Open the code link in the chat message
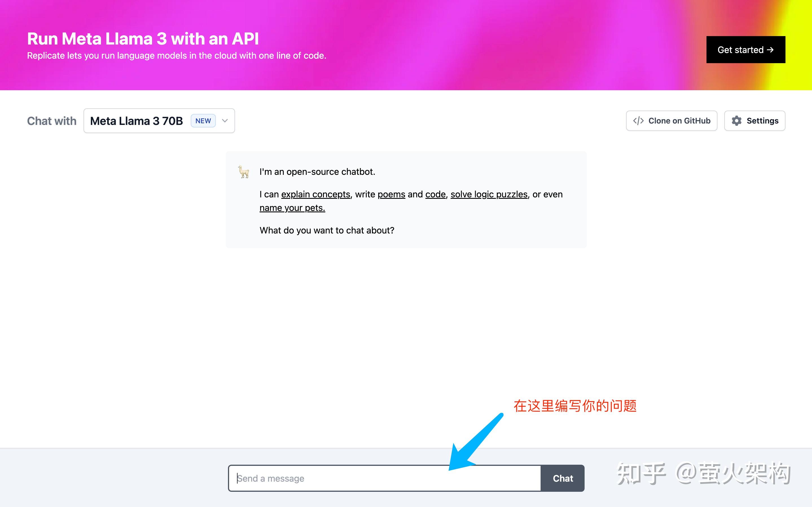Image resolution: width=812 pixels, height=507 pixels. click(x=435, y=194)
